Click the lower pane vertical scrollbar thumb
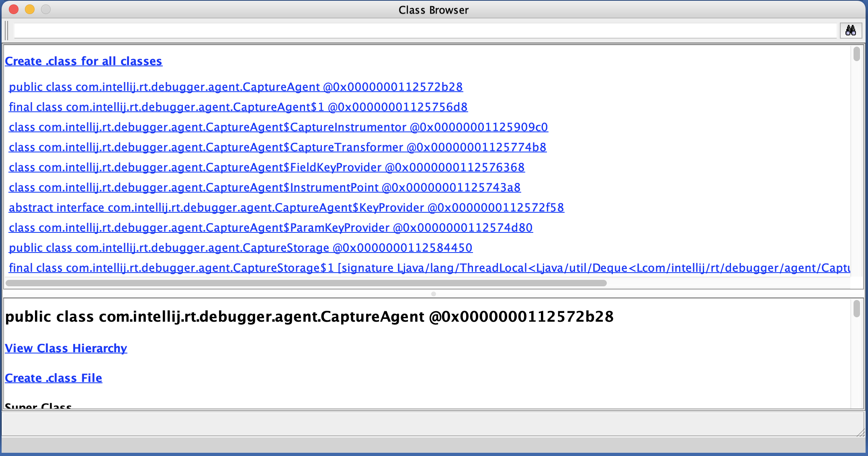 coord(857,309)
